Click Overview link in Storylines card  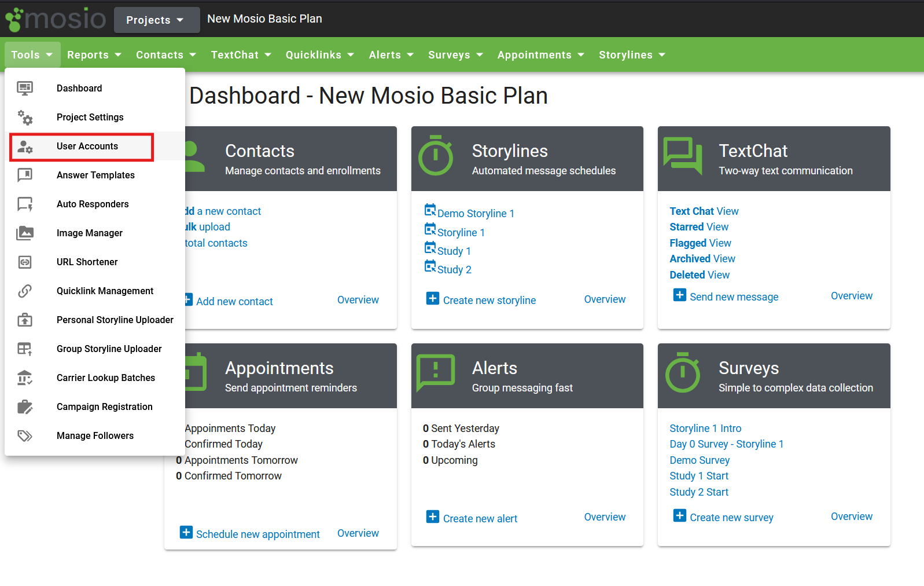click(x=605, y=299)
